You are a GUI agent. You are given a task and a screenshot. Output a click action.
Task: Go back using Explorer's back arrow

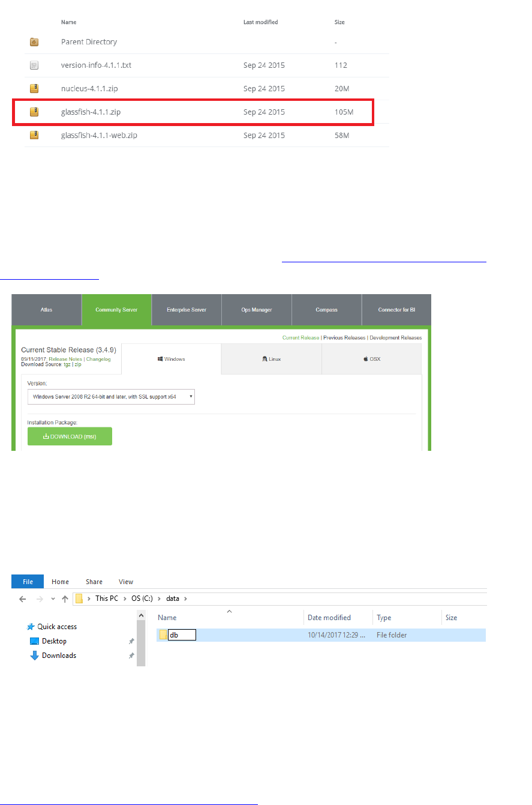[23, 598]
